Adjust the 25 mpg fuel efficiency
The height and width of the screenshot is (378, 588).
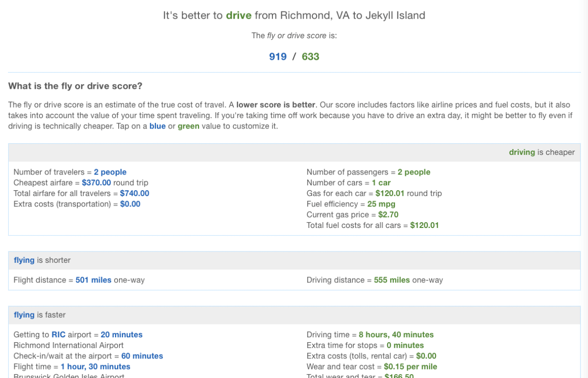[381, 204]
